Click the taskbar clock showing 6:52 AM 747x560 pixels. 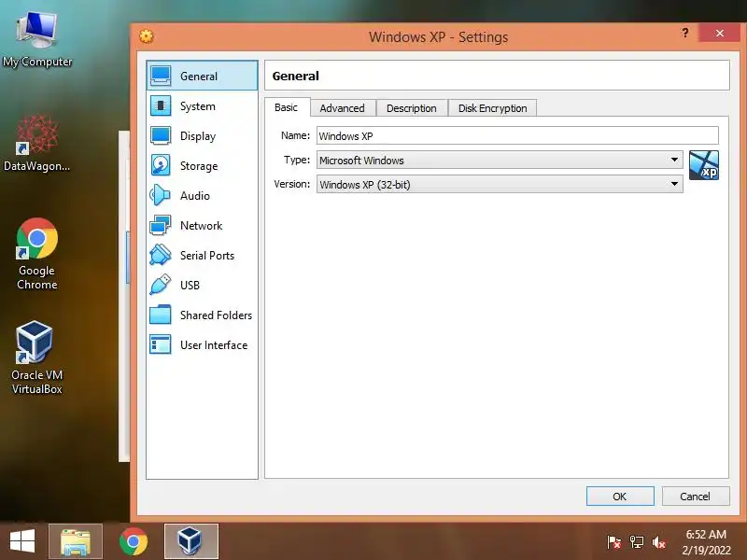click(x=706, y=542)
